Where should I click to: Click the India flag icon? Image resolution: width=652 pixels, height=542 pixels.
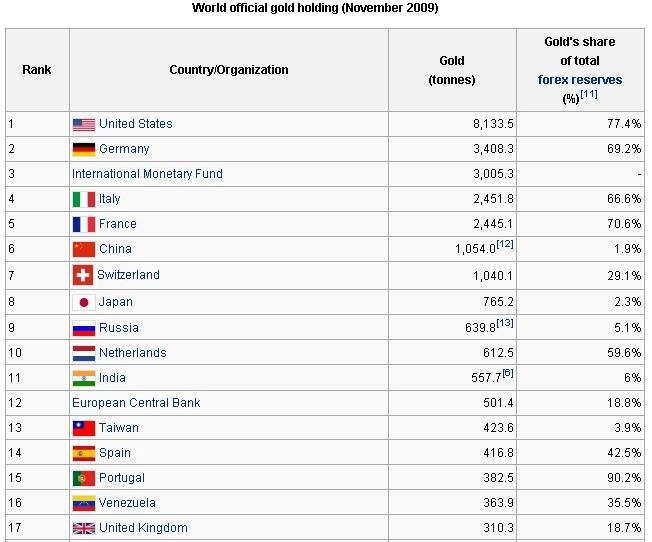(x=84, y=378)
